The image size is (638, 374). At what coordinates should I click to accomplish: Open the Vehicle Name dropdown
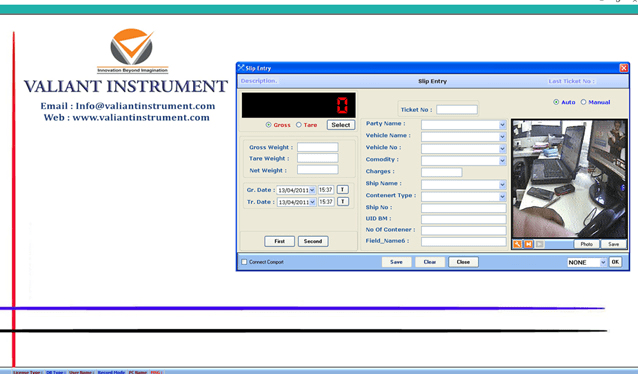click(503, 137)
